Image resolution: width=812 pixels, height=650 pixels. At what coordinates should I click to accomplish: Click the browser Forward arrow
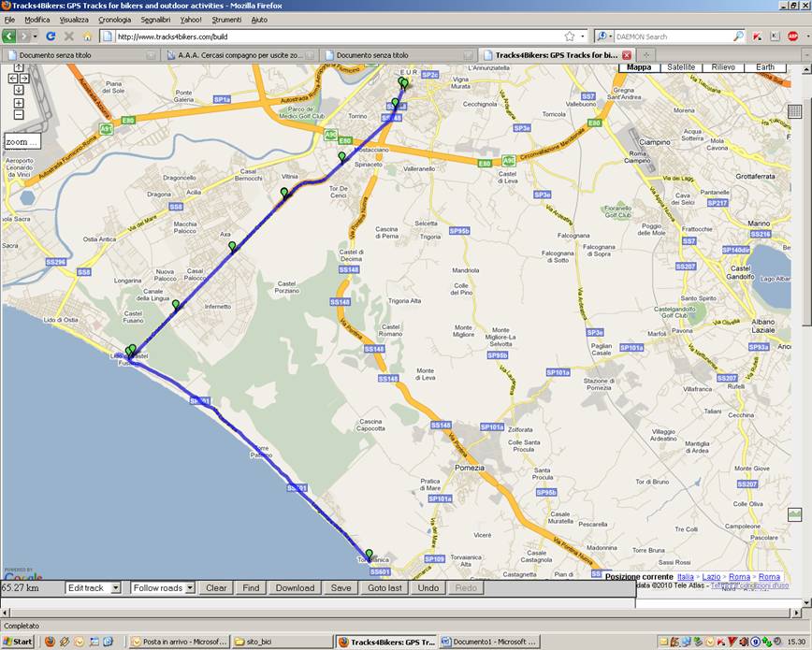(23, 36)
